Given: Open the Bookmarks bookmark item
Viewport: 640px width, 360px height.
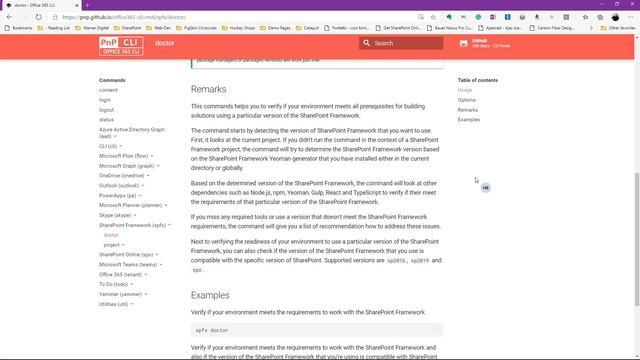Looking at the screenshot, I should click(x=18, y=28).
